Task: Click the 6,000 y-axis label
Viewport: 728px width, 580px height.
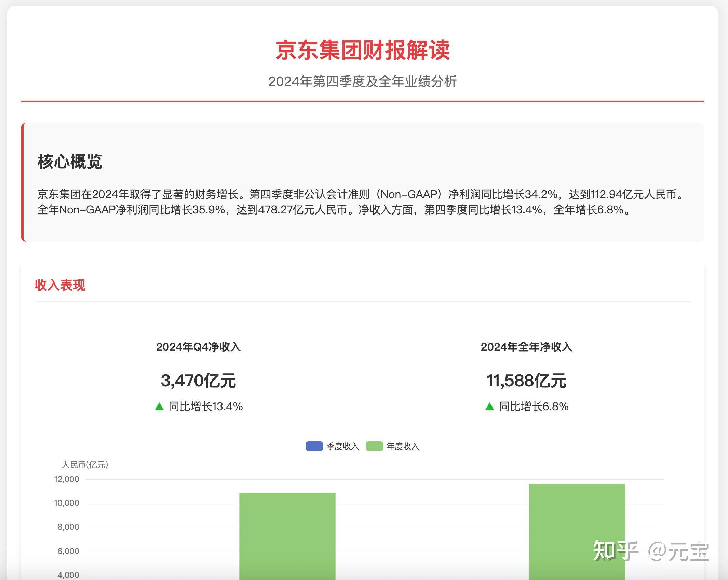Action: click(x=68, y=551)
